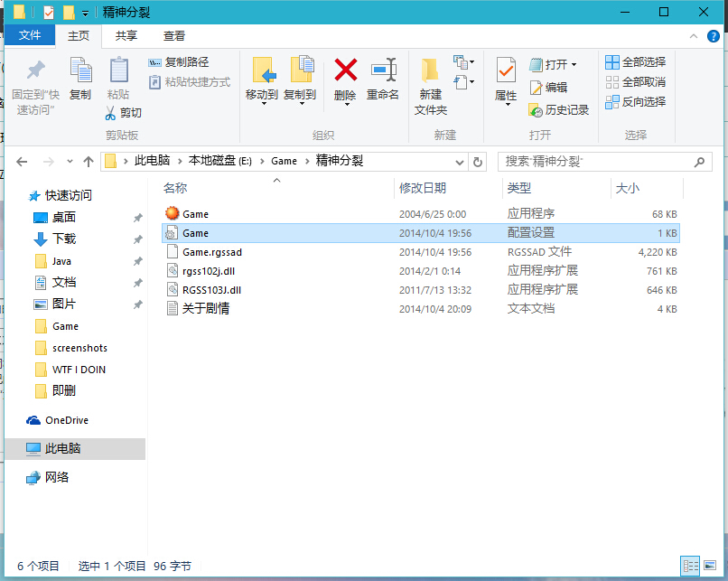Select 关于剧情 text document
The height and width of the screenshot is (581, 728).
(x=421, y=309)
